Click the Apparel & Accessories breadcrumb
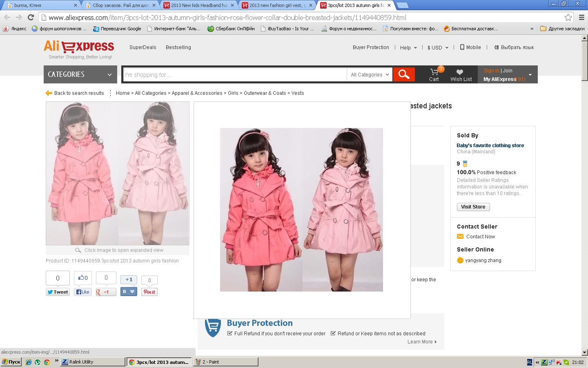The height and width of the screenshot is (368, 588). (197, 93)
